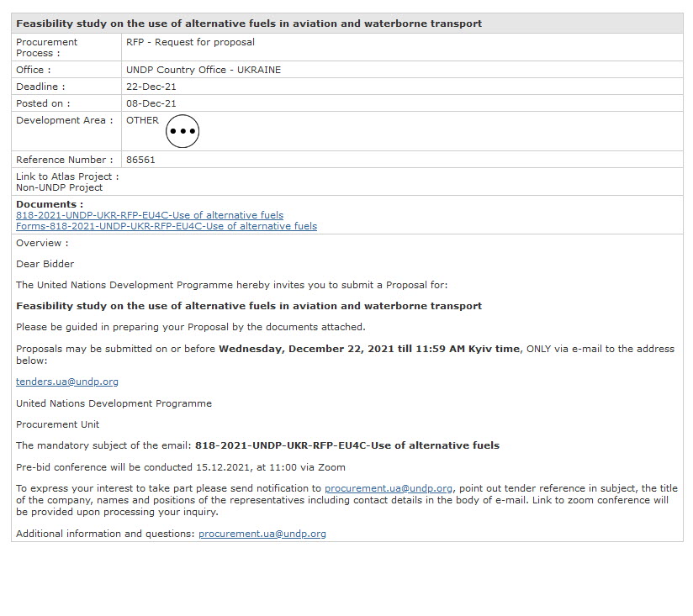Click the 'Dear Bidder' greeting text
This screenshot has width=693, height=616.
pos(45,264)
